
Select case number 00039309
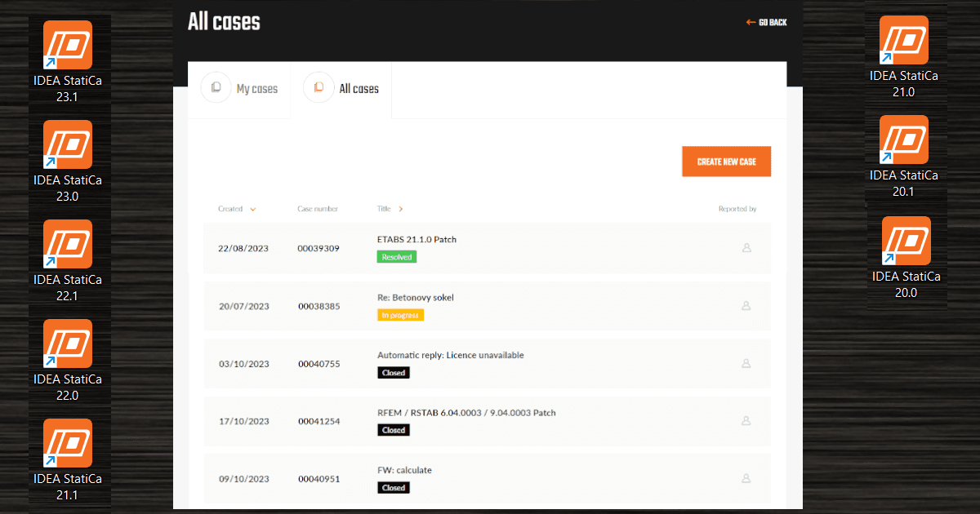click(x=318, y=249)
